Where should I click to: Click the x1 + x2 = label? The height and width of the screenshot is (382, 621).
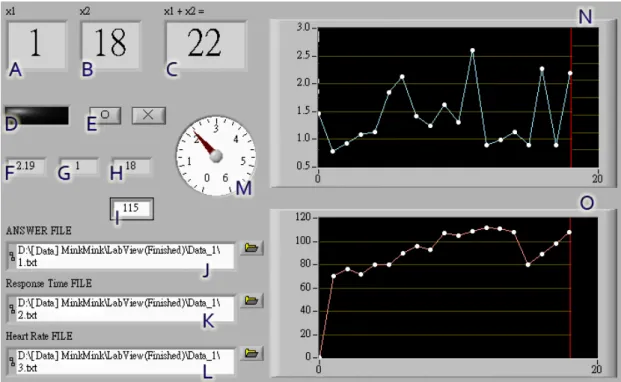pos(184,11)
